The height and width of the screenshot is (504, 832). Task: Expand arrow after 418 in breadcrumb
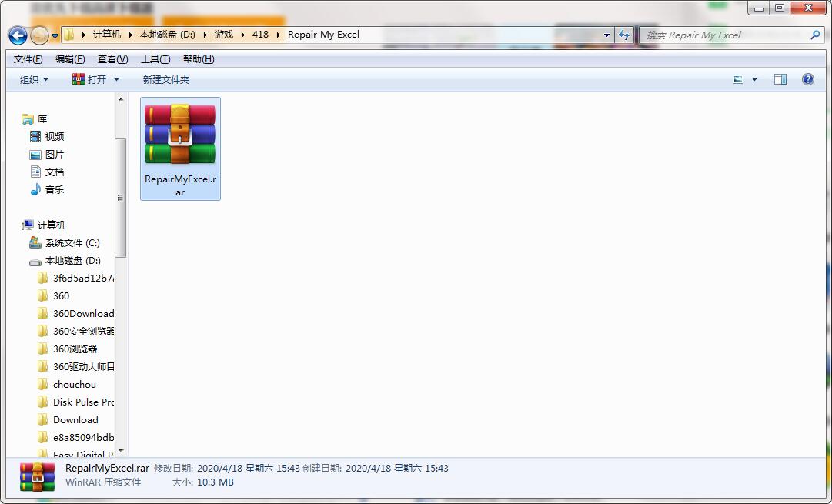pos(278,35)
